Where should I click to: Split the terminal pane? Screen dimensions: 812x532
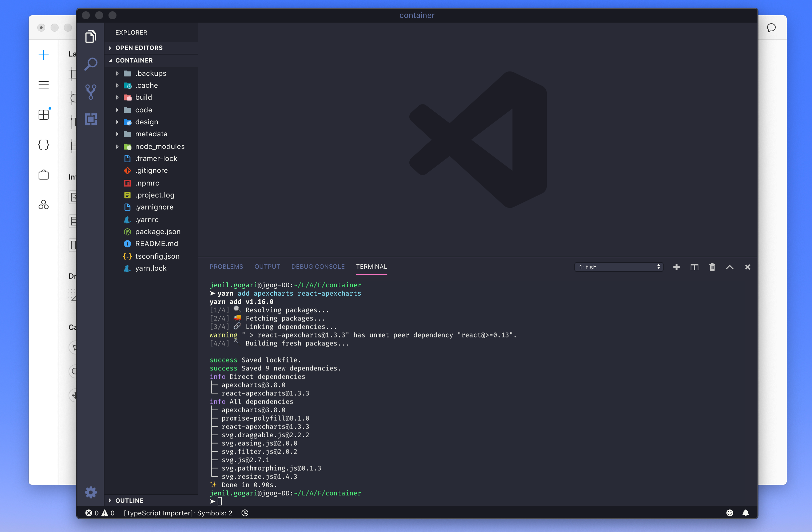[694, 267]
